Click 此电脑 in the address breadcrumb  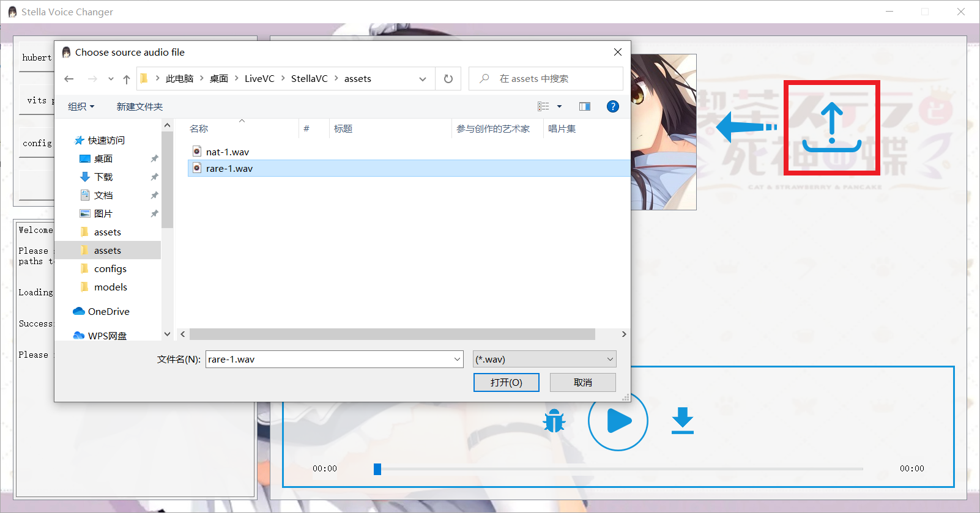tap(179, 79)
